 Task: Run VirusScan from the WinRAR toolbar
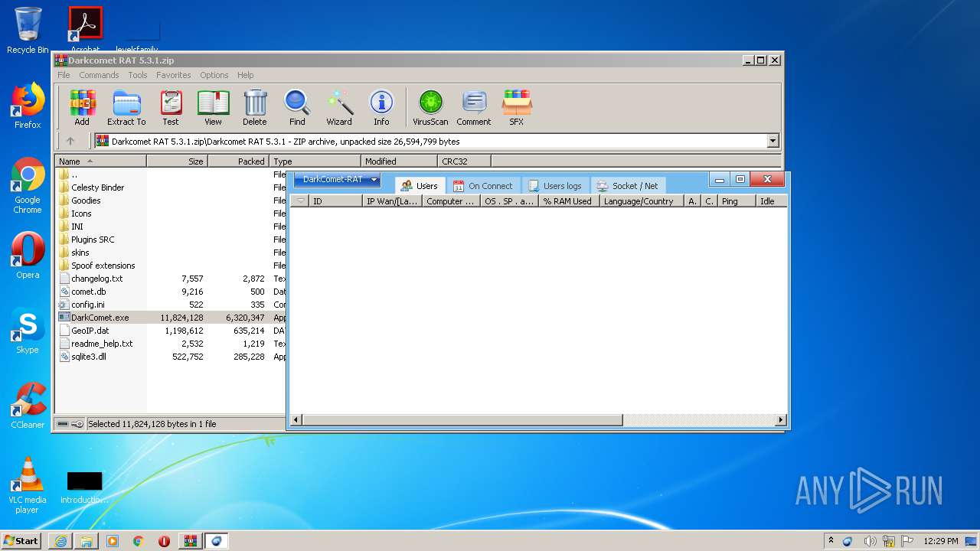430,107
